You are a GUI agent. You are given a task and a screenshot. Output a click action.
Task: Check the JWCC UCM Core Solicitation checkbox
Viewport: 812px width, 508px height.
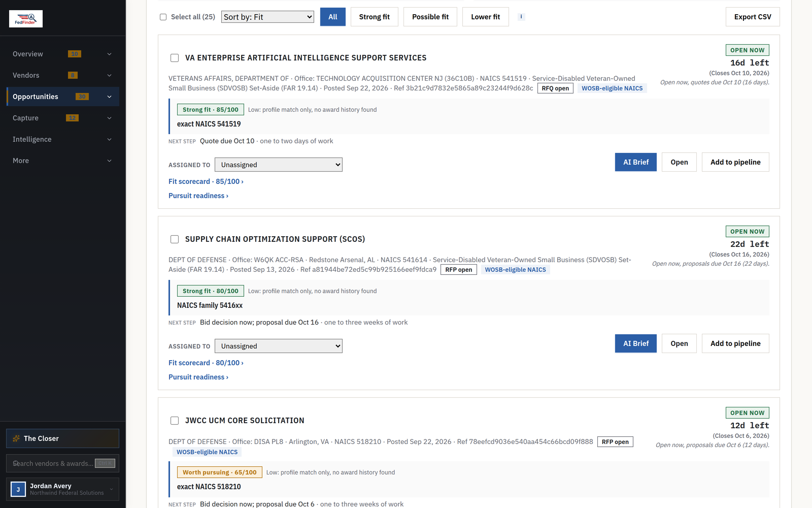pyautogui.click(x=175, y=421)
